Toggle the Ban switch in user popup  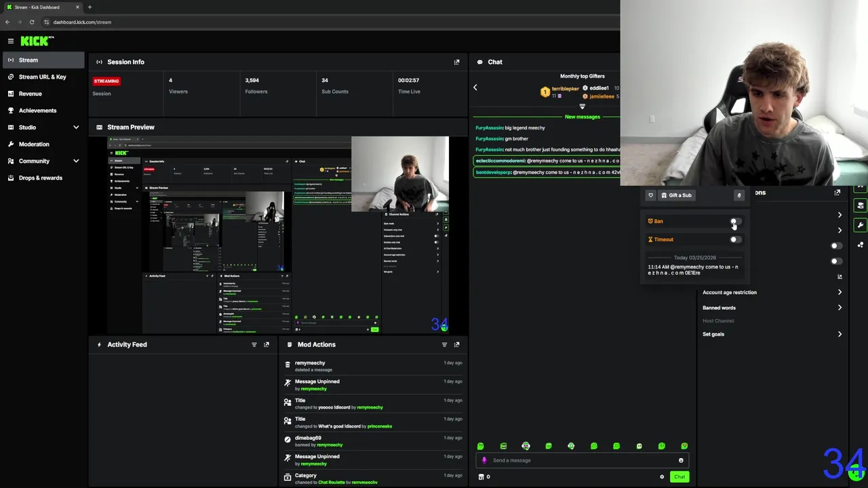pyautogui.click(x=736, y=222)
